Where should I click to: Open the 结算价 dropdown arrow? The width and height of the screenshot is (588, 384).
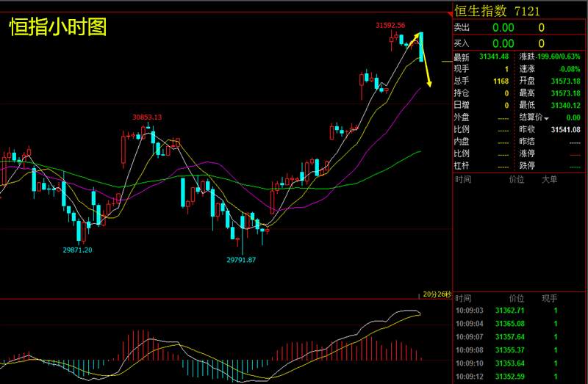click(546, 119)
